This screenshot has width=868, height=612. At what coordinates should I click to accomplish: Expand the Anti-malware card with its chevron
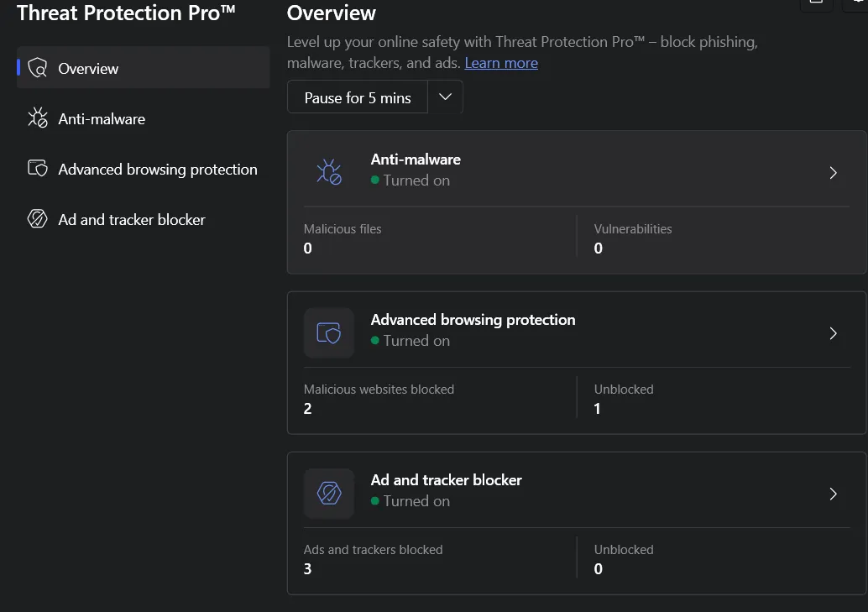[x=833, y=173]
